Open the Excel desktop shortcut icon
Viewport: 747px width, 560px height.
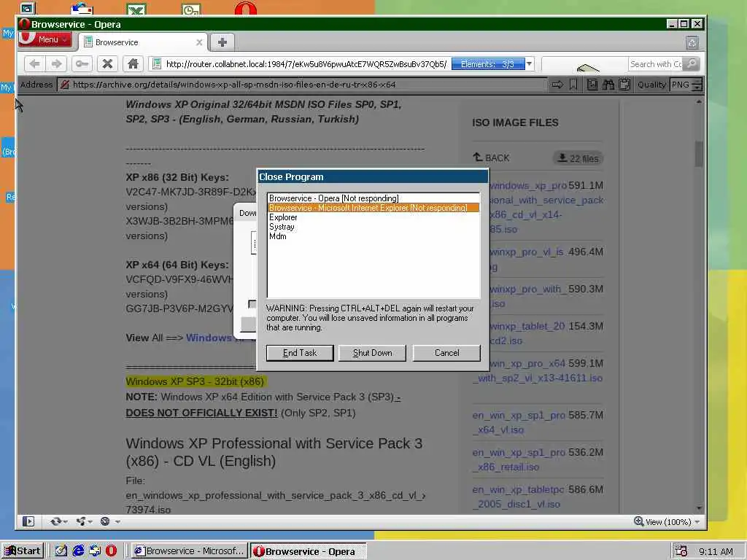(x=136, y=9)
